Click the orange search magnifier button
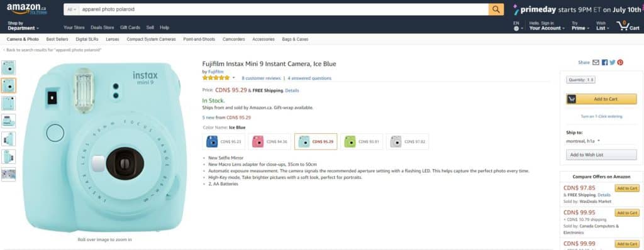The height and width of the screenshot is (250, 644). pyautogui.click(x=496, y=9)
